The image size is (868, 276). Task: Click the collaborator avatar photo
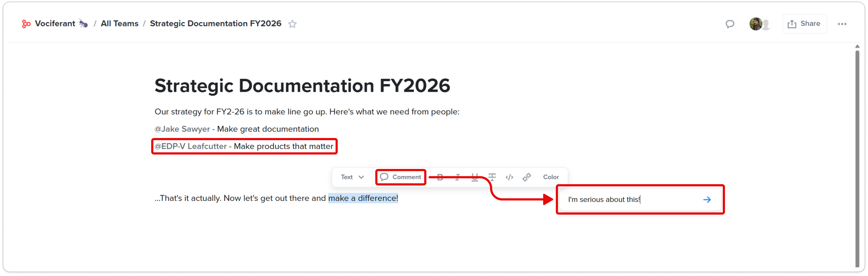point(755,24)
